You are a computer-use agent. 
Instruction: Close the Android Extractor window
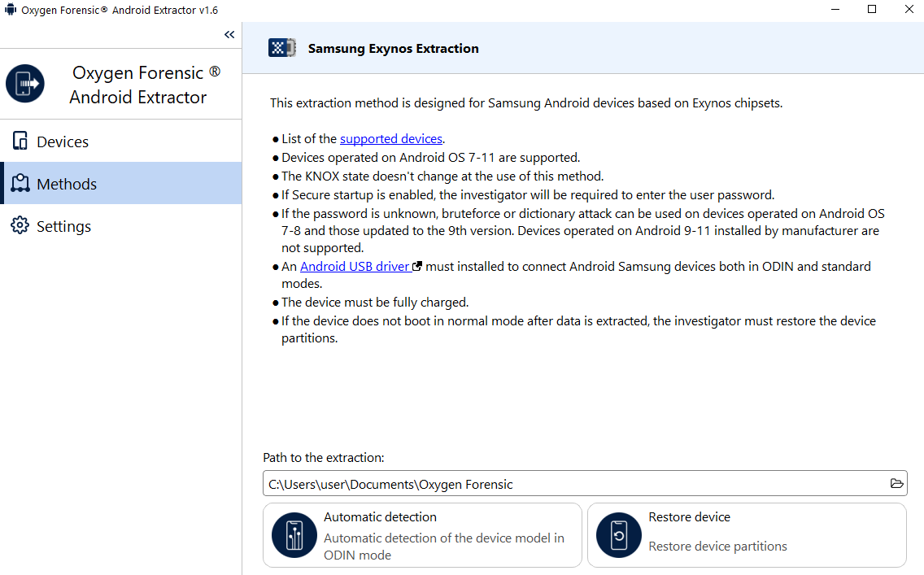coord(909,10)
